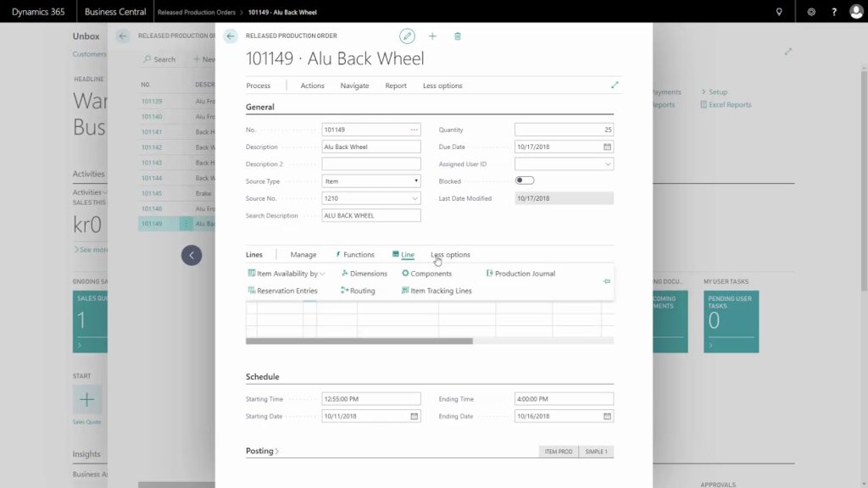Image resolution: width=868 pixels, height=488 pixels.
Task: Toggle the Blocked switch
Action: pos(524,180)
